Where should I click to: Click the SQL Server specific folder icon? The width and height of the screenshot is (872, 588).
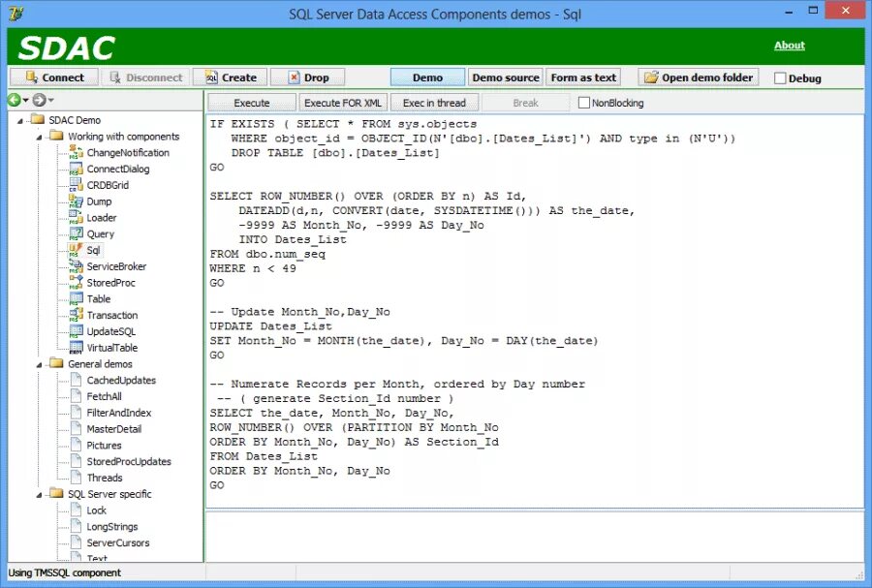coord(56,493)
